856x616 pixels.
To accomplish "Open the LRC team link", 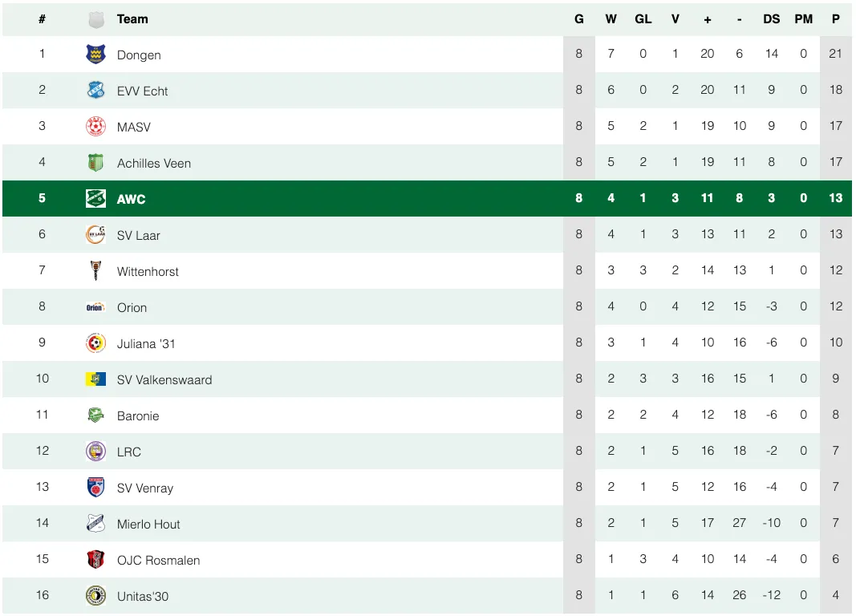I will (x=128, y=452).
